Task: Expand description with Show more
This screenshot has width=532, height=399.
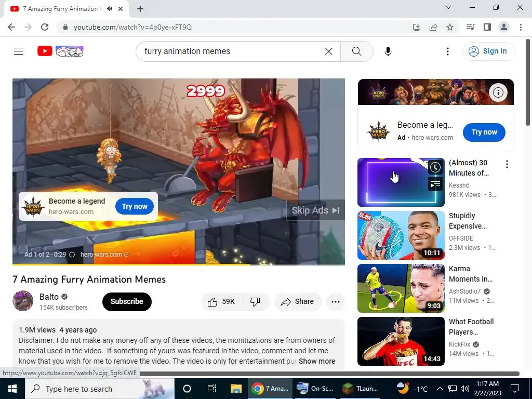Action: tap(317, 361)
